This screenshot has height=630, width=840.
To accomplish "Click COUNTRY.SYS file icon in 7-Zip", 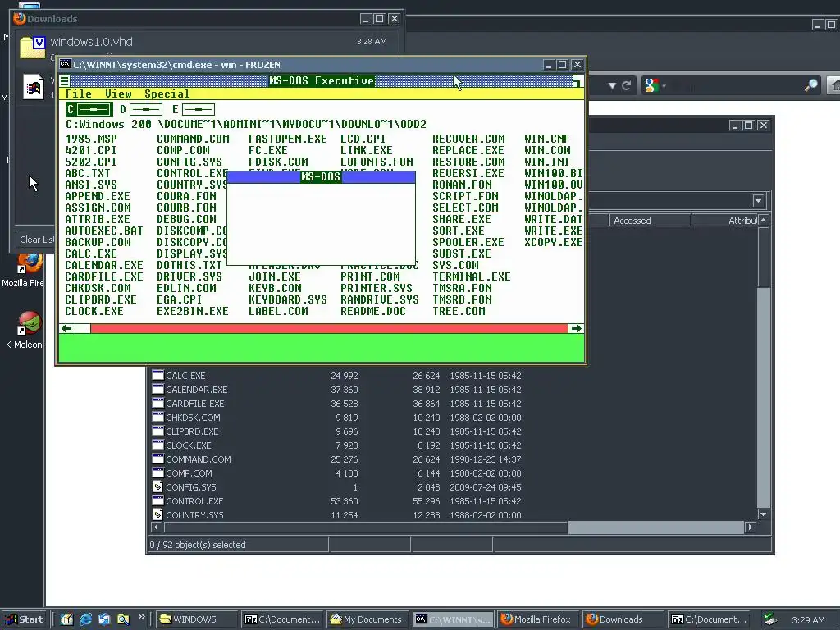I will click(x=157, y=514).
